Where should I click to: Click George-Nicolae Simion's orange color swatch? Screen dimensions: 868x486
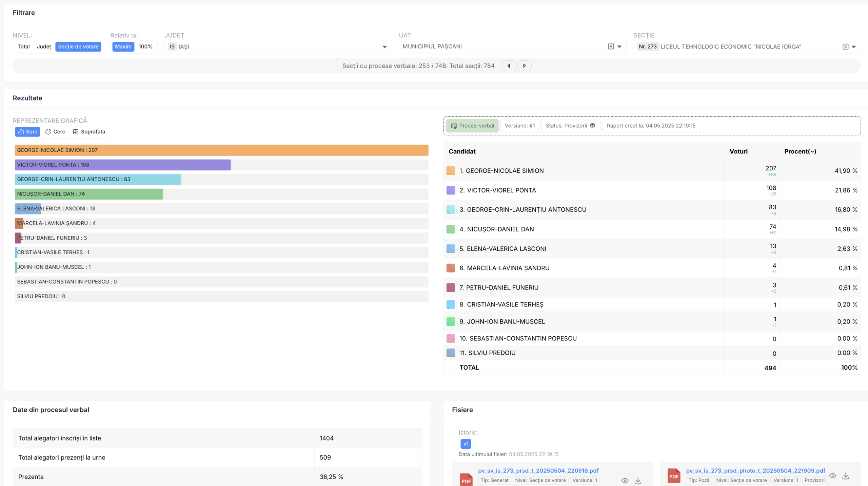click(451, 171)
